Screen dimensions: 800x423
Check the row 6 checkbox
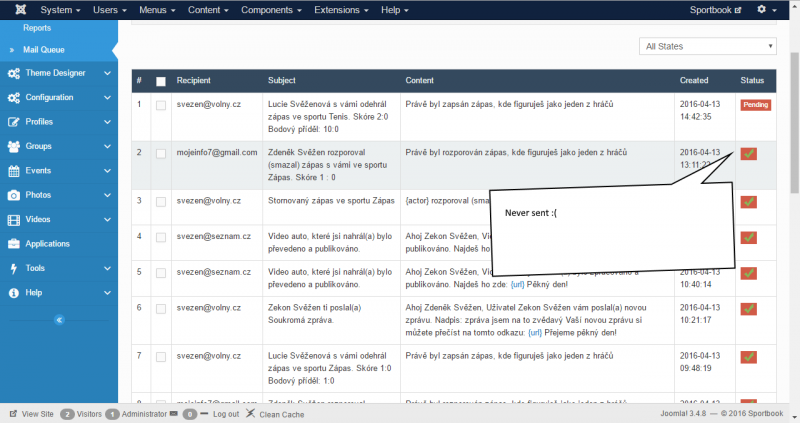click(x=161, y=309)
